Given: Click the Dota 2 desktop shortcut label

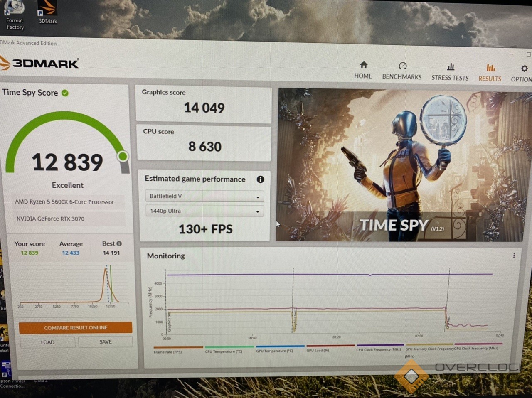Looking at the screenshot, I should point(40,380).
